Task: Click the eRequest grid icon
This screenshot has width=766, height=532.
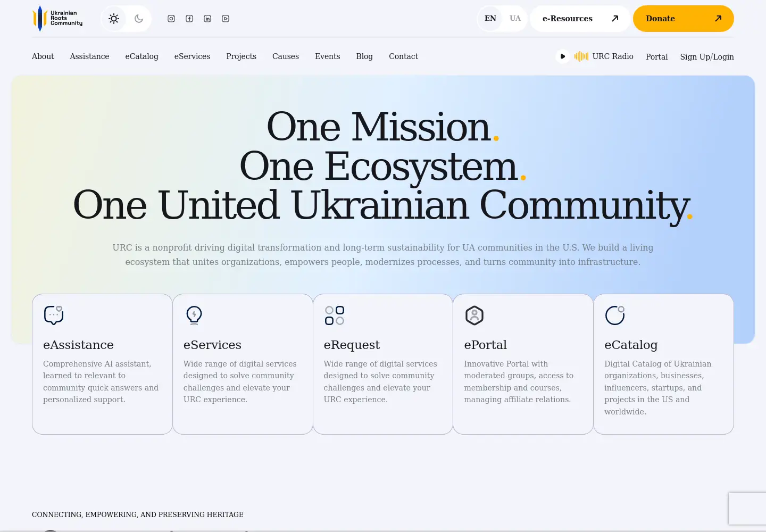Action: click(335, 315)
